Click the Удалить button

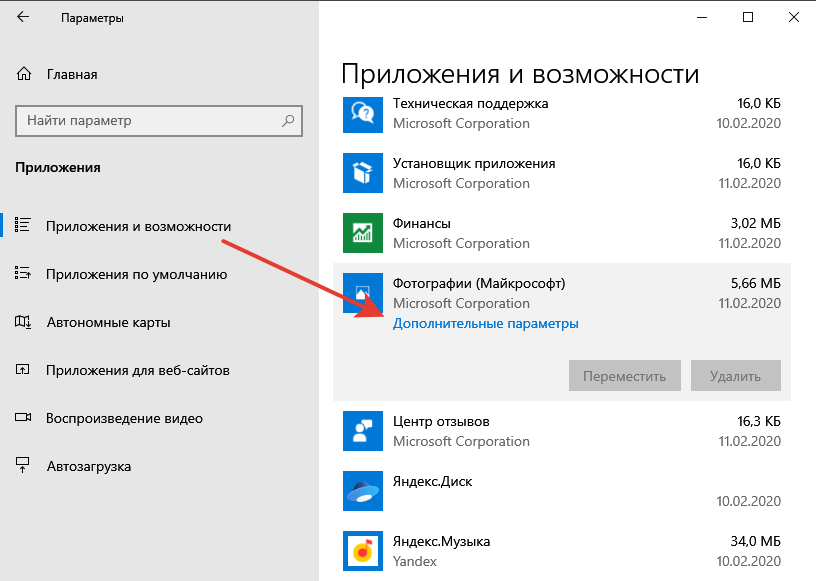pyautogui.click(x=735, y=375)
